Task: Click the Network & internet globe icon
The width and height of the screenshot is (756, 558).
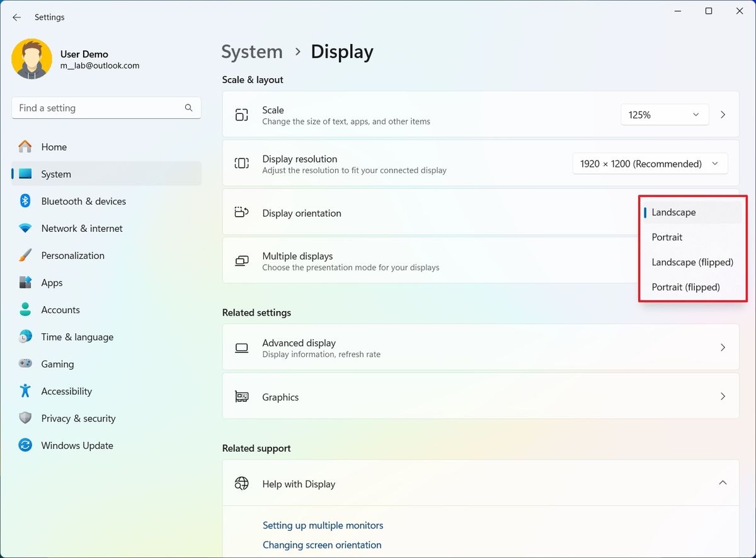Action: (25, 228)
